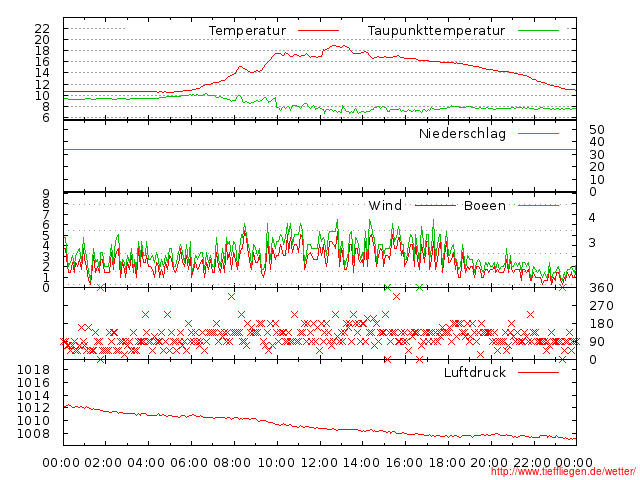Click the red Temperatur legend line

[x=318, y=31]
